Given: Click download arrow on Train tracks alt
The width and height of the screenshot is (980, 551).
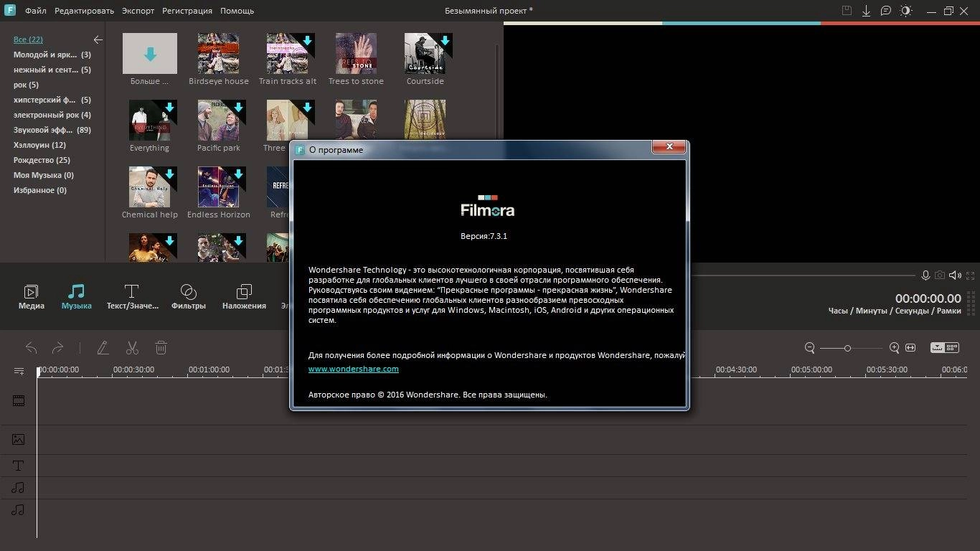Looking at the screenshot, I should (307, 41).
